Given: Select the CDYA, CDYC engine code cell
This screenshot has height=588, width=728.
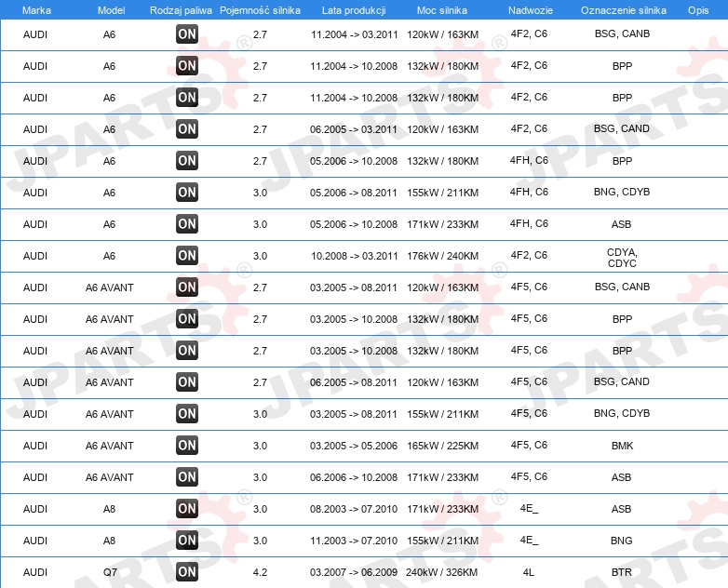Looking at the screenshot, I should pyautogui.click(x=622, y=258).
